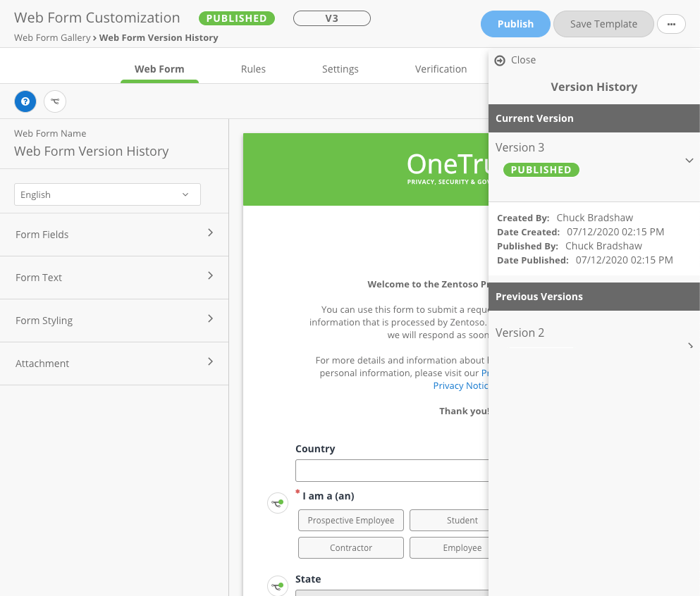This screenshot has height=596, width=700.
Task: Open the Verification tab
Action: point(441,69)
